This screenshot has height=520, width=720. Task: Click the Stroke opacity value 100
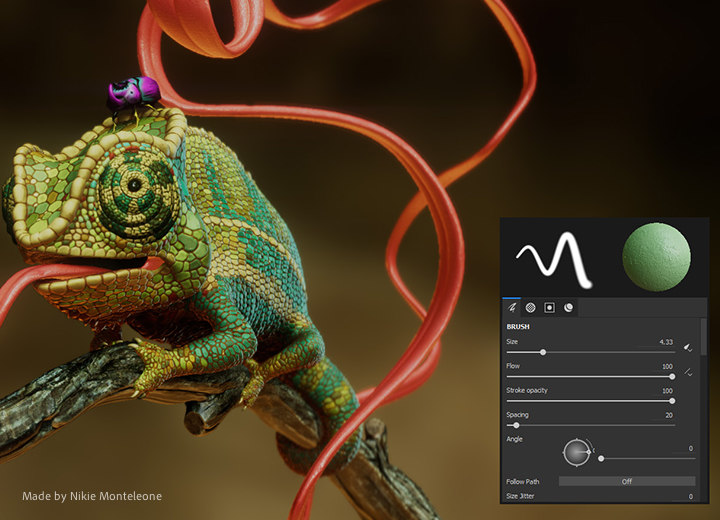pos(667,390)
